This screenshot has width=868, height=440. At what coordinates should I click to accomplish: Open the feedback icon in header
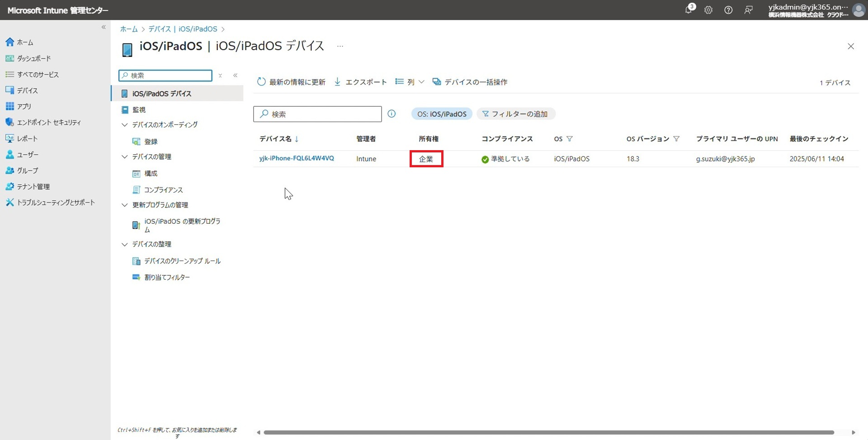pos(749,10)
